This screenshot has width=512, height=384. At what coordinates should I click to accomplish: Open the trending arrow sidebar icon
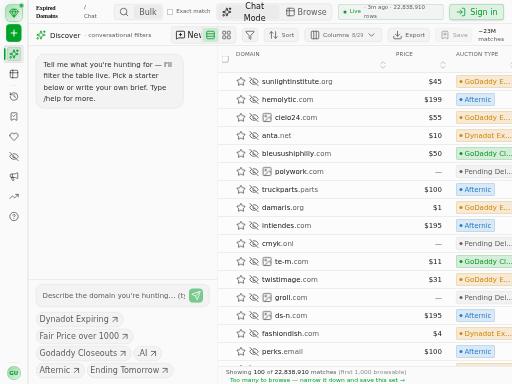click(14, 197)
